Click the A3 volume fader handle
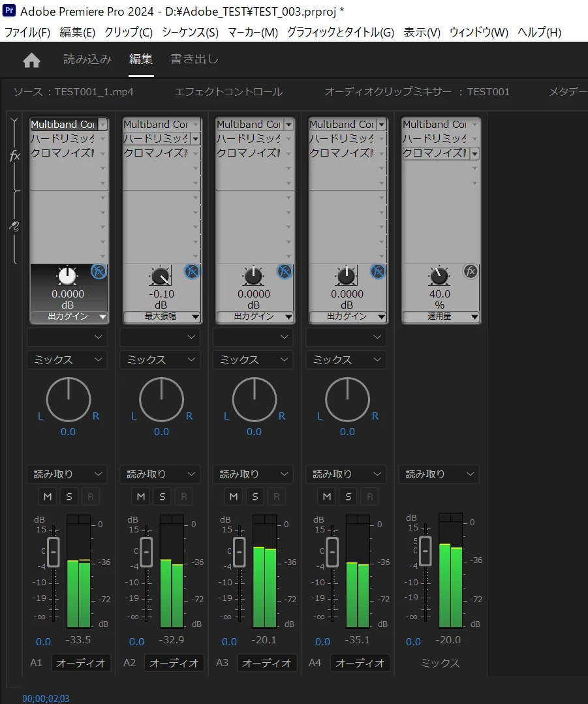 (x=240, y=551)
